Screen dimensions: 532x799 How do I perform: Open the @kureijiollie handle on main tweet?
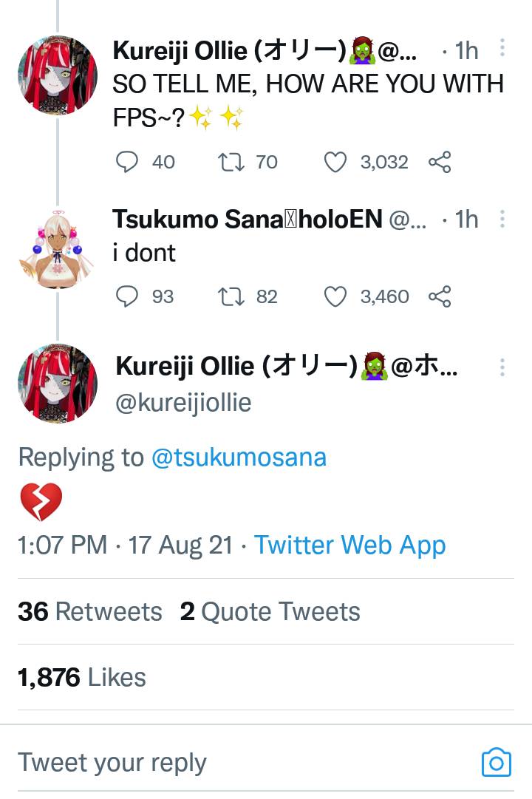184,403
